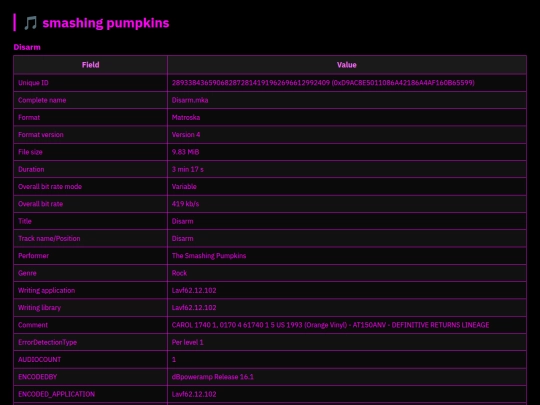The height and width of the screenshot is (405, 540).
Task: Select the 'File size' field cell
Action: (x=91, y=152)
